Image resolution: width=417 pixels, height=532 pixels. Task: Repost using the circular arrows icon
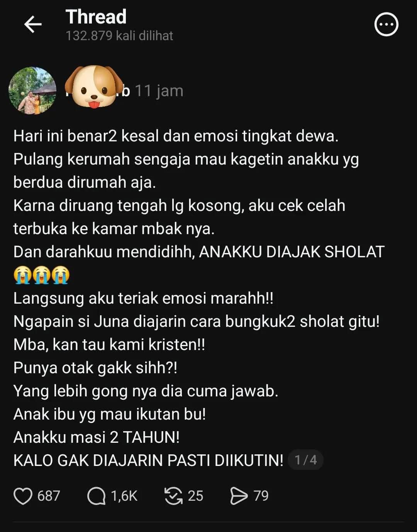(x=173, y=496)
